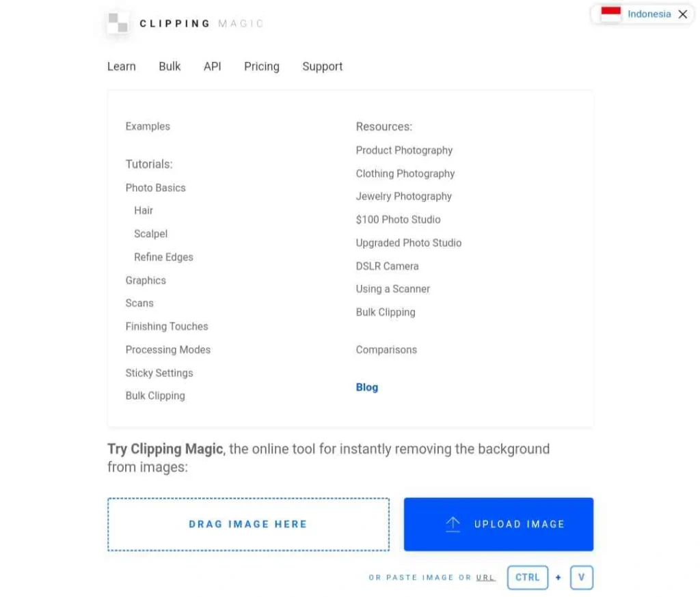This screenshot has width=700, height=597.
Task: Click the V key button
Action: pyautogui.click(x=581, y=577)
